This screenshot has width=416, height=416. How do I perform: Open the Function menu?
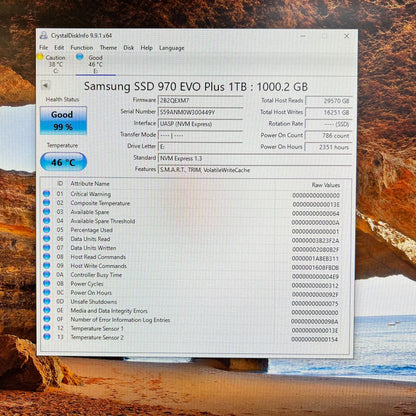(x=82, y=48)
